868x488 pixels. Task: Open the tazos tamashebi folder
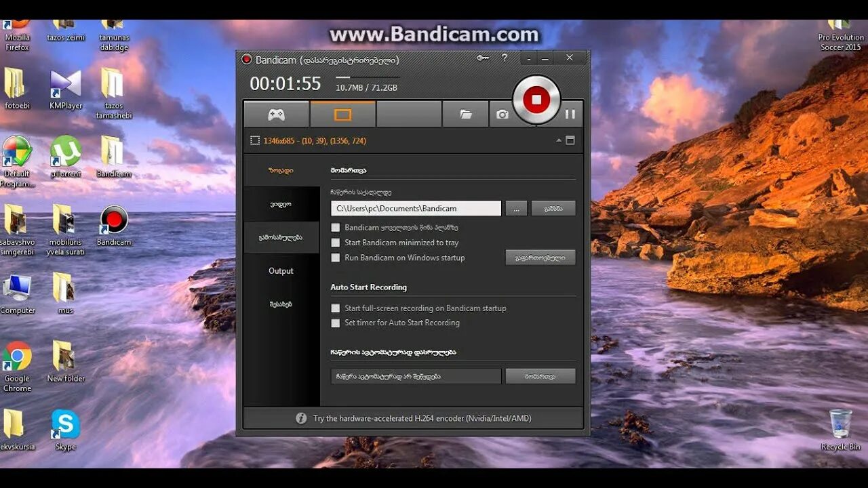pyautogui.click(x=113, y=94)
